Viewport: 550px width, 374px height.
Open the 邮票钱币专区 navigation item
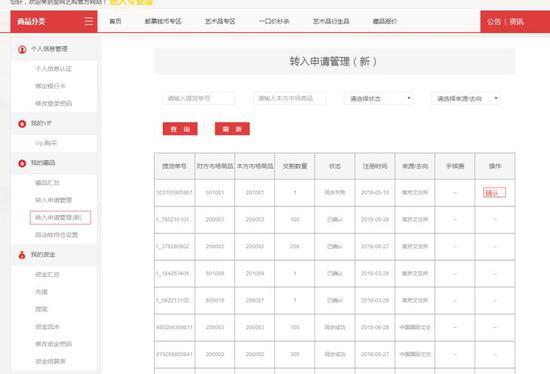tap(163, 21)
